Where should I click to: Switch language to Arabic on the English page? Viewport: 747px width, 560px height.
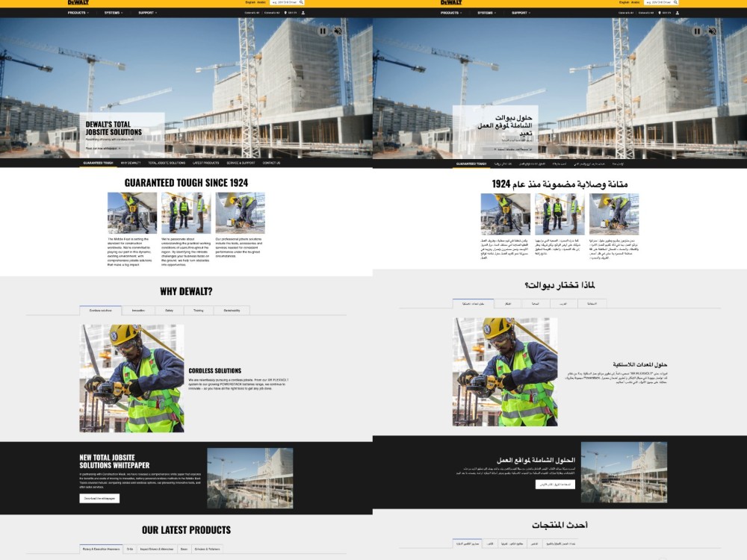(x=261, y=2)
